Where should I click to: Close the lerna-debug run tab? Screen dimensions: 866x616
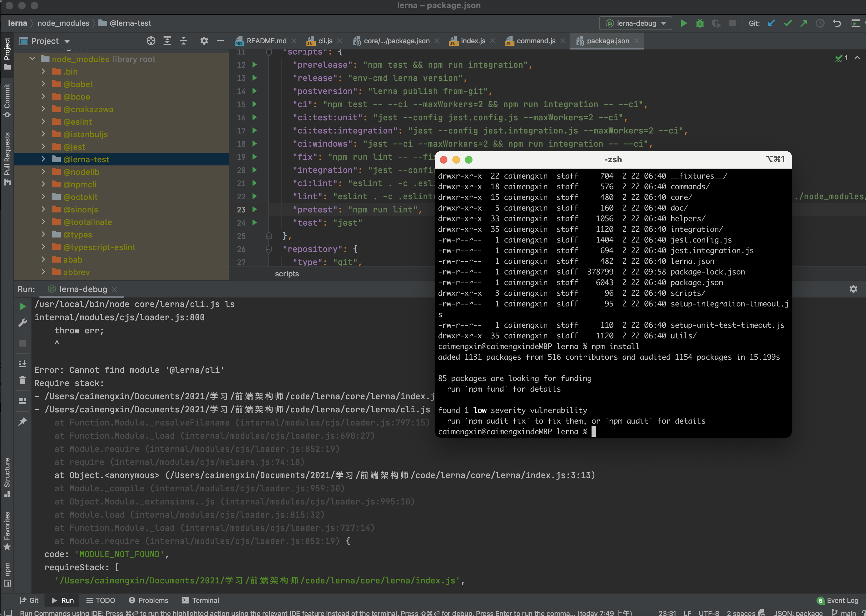point(115,290)
